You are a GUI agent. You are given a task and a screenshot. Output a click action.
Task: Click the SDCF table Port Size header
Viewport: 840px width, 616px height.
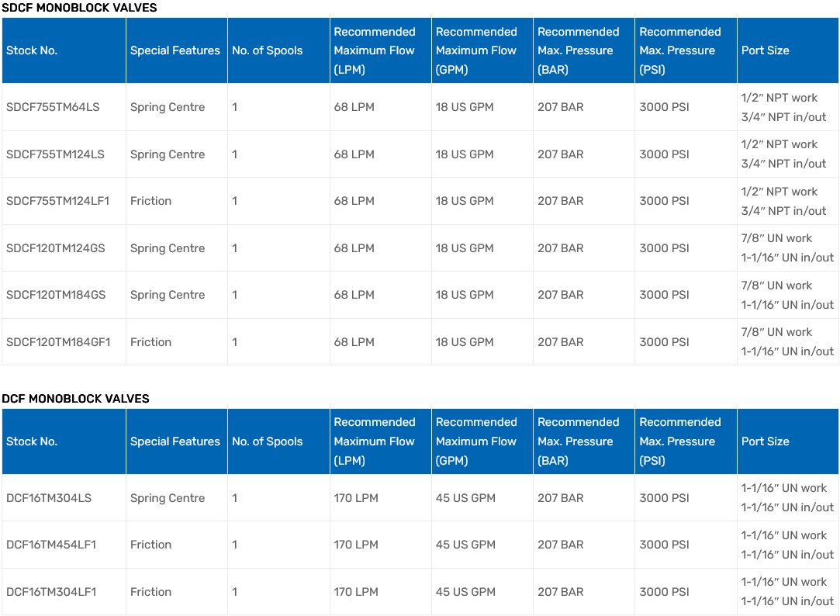[x=765, y=50]
